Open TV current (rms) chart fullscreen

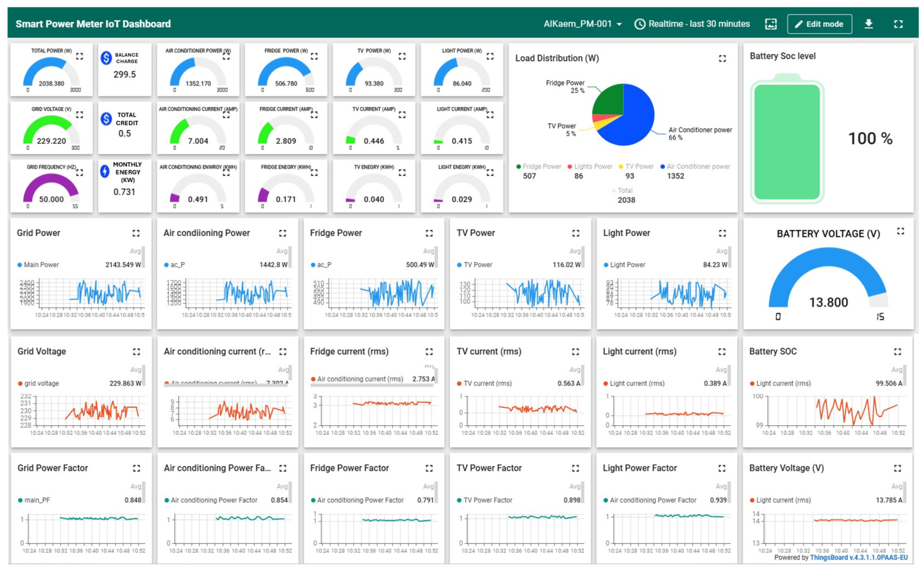point(575,352)
